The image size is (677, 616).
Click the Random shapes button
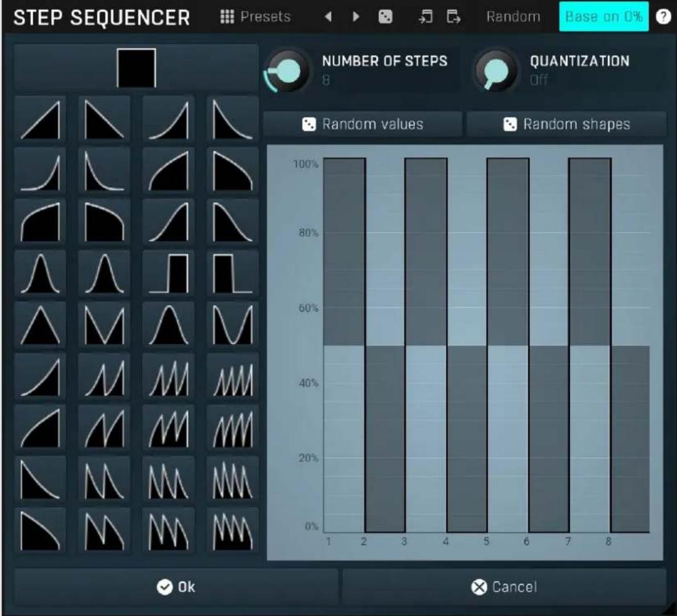566,124
